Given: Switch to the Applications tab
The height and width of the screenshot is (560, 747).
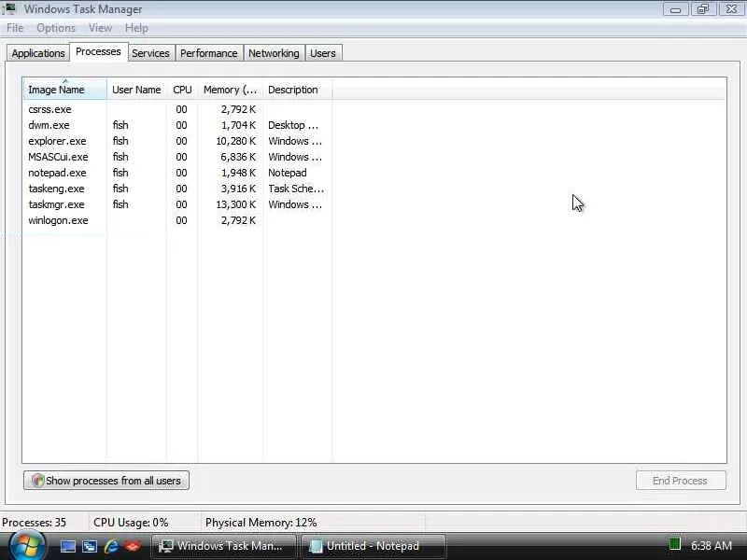Looking at the screenshot, I should (38, 53).
